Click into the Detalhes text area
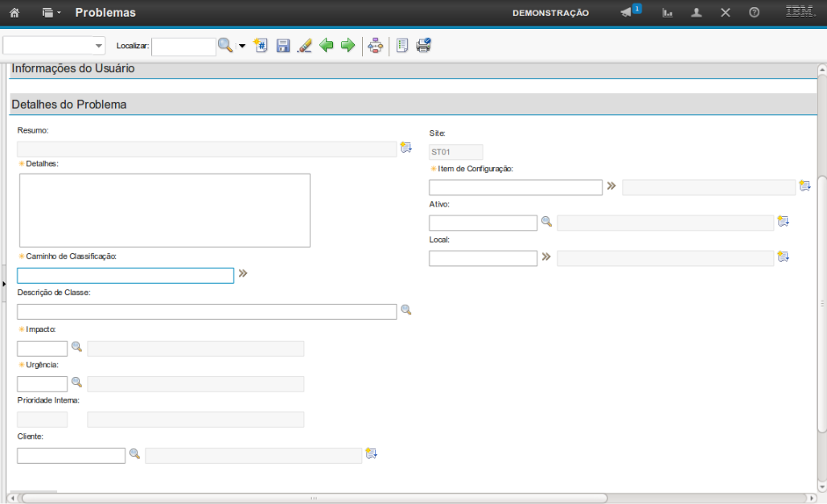 tap(165, 210)
